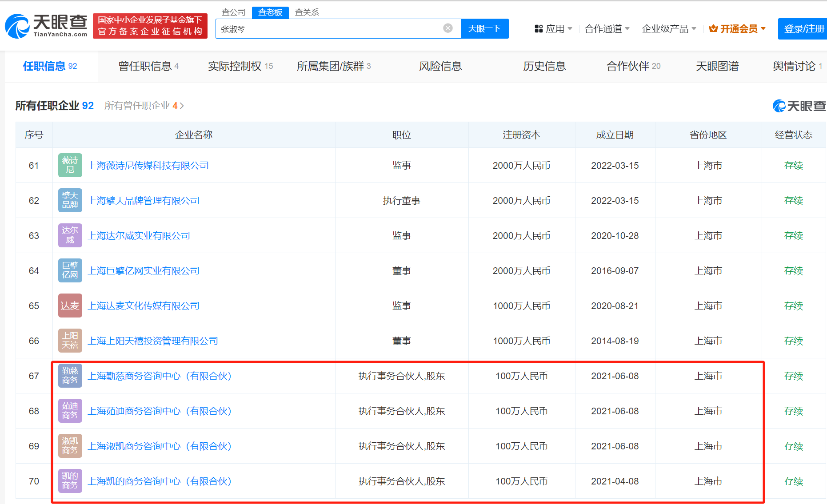Click the 所有任职企业 92 heading
This screenshot has width=827, height=504.
click(x=54, y=106)
